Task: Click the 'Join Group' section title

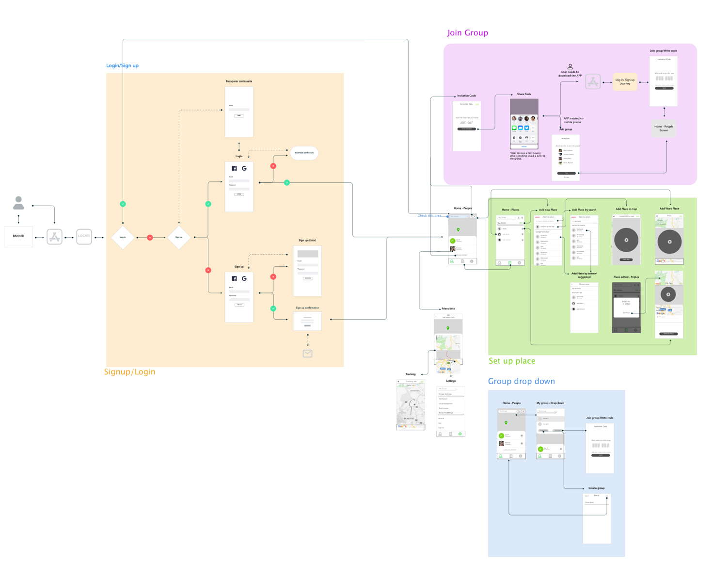Action: [467, 33]
